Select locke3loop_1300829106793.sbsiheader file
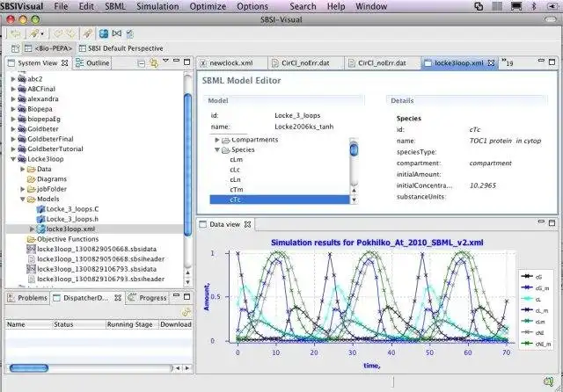 tap(96, 279)
